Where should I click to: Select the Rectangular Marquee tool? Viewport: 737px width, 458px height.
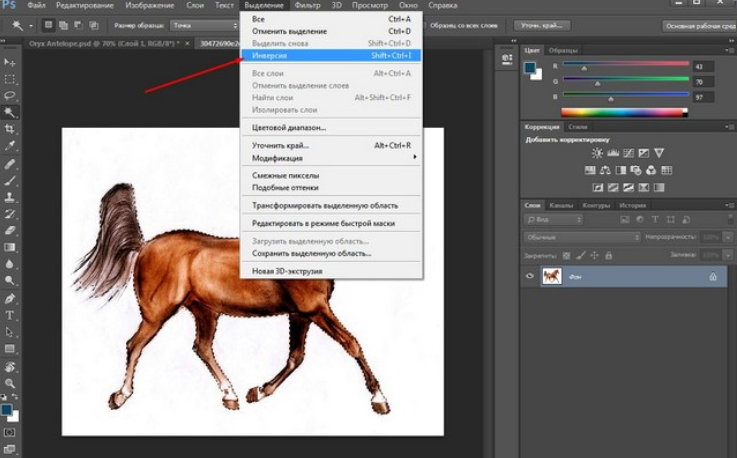click(9, 79)
